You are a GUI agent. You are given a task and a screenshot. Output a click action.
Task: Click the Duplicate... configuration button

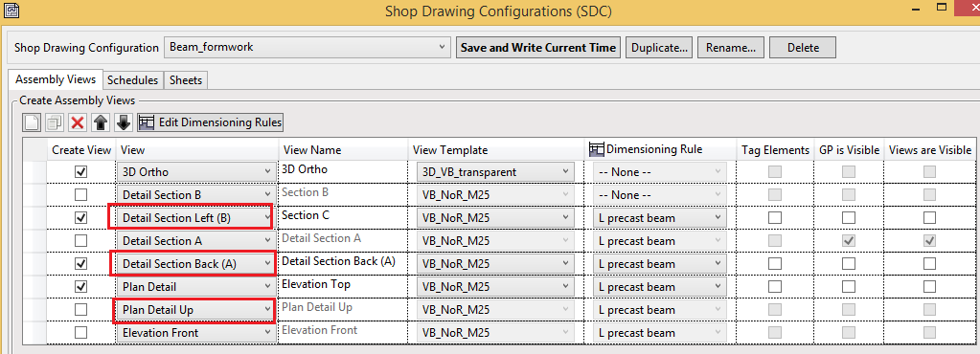pos(659,48)
